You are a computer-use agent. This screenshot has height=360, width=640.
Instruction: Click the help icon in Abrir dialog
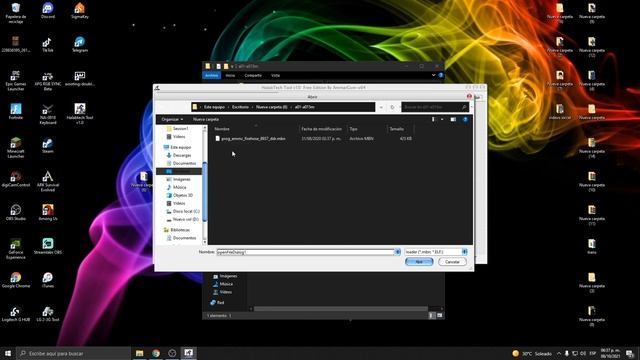(x=465, y=119)
